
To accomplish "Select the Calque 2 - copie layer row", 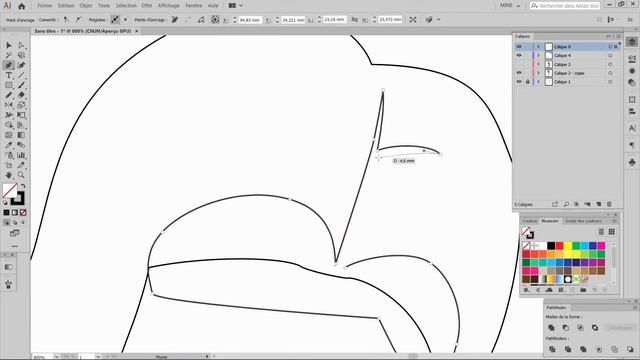I will (x=567, y=73).
